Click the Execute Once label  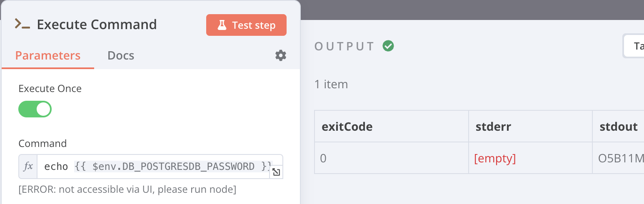(x=50, y=89)
